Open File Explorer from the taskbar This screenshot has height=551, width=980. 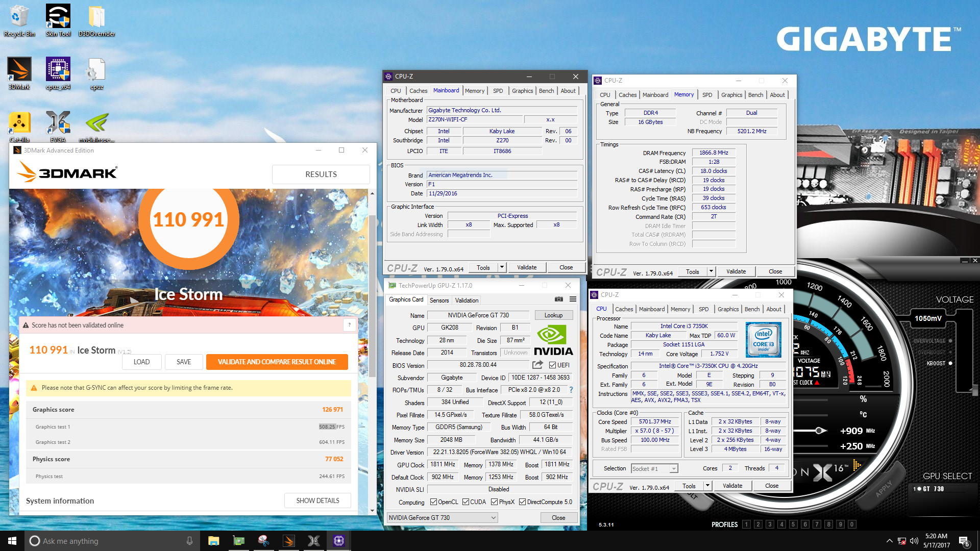[213, 541]
